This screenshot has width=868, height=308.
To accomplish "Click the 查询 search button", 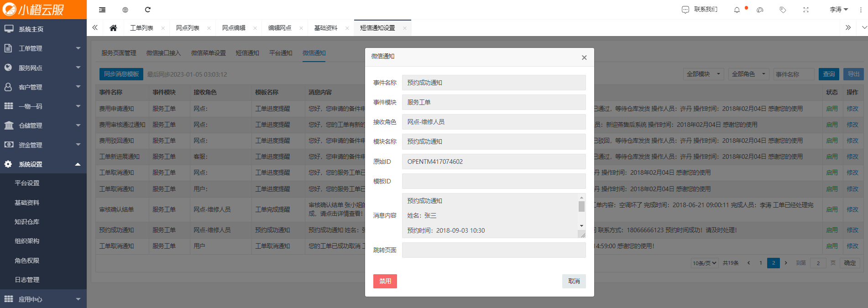I will (829, 74).
